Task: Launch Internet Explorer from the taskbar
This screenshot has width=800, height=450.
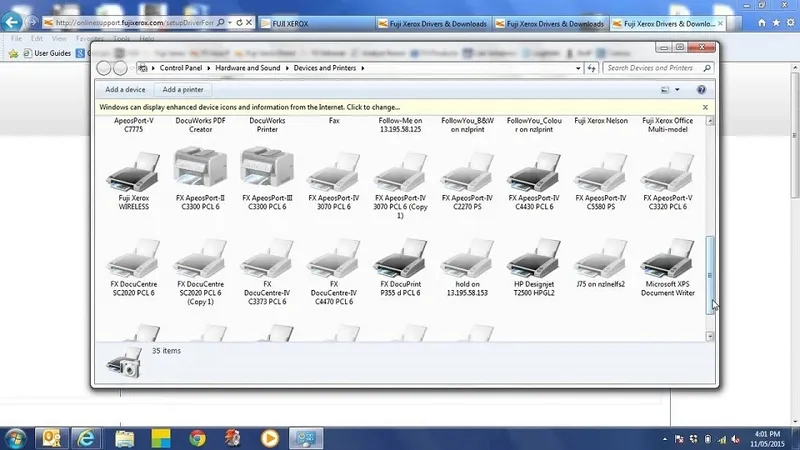Action: [85, 438]
